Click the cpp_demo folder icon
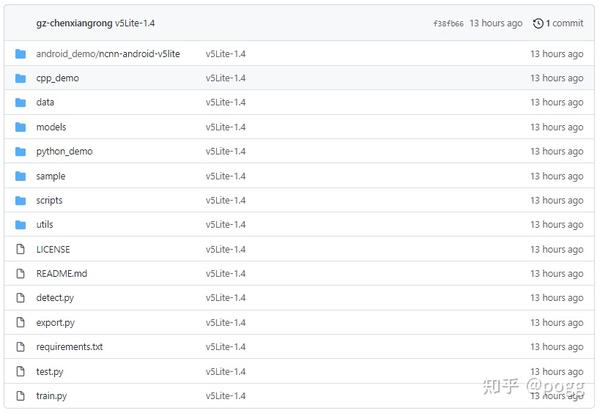This screenshot has width=600, height=413. click(x=20, y=78)
